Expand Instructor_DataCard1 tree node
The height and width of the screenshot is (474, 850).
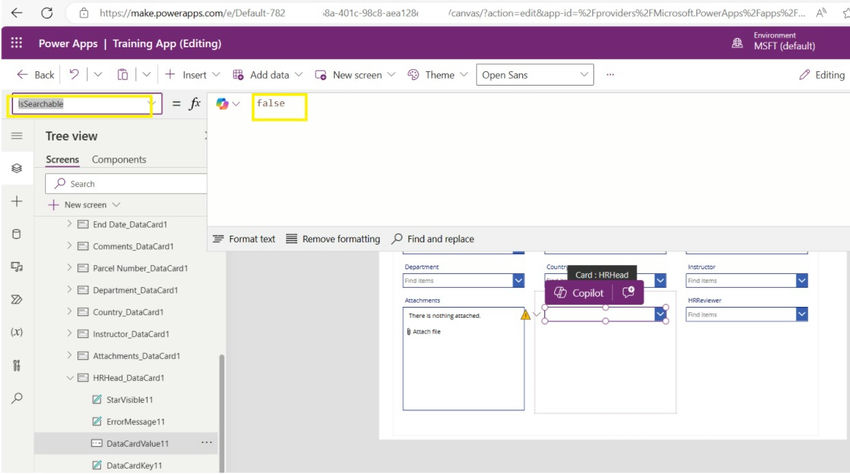(69, 334)
